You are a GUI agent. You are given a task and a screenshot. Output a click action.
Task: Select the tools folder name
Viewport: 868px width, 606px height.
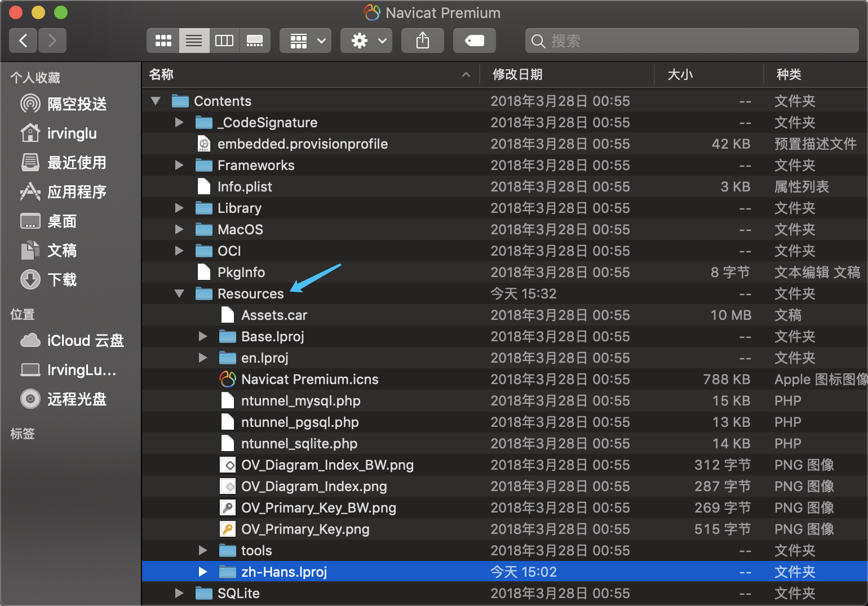[x=256, y=551]
